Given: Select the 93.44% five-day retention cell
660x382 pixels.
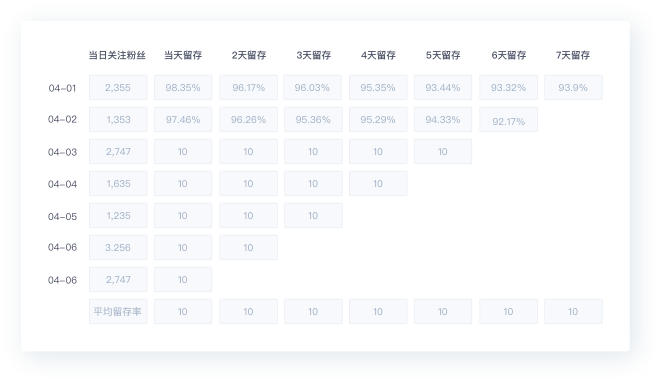Looking at the screenshot, I should 443,88.
